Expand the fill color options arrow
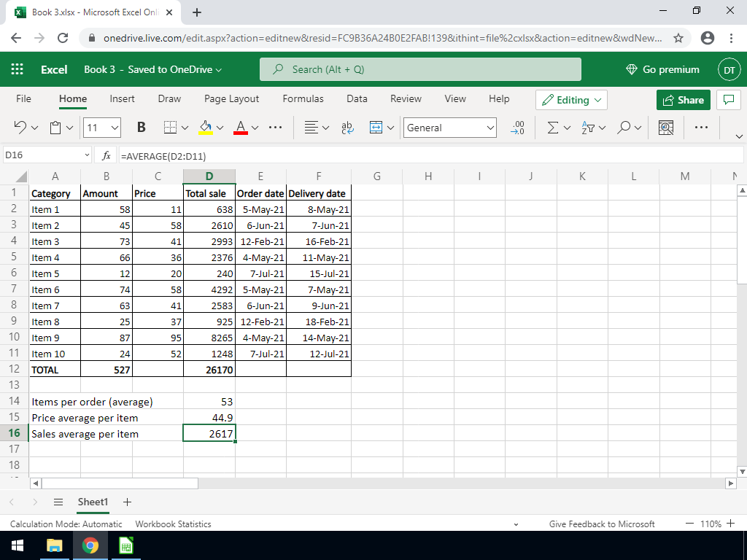 220,128
